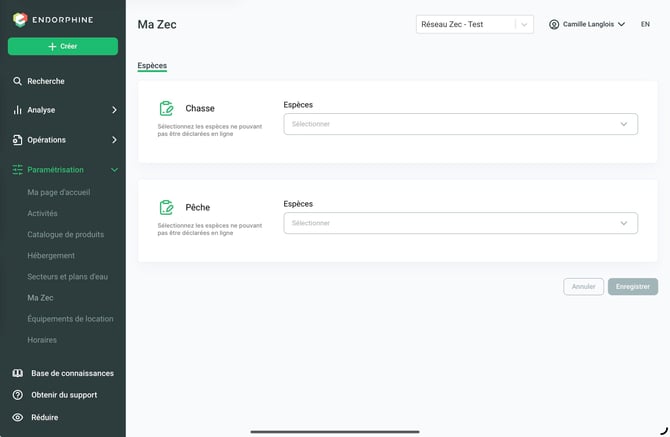Click the Chasse clipboard icon
The width and height of the screenshot is (670, 437).
(166, 109)
